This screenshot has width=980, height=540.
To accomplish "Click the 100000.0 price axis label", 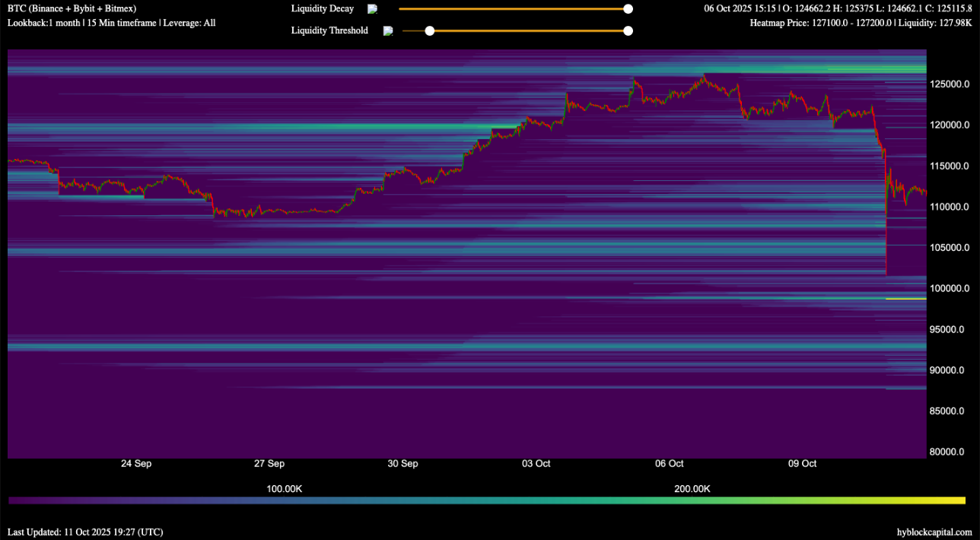I will pyautogui.click(x=949, y=288).
